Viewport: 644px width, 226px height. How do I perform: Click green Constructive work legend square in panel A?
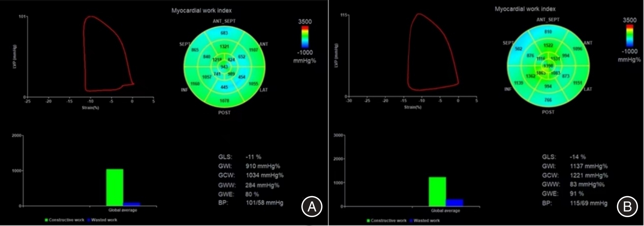coord(47,220)
